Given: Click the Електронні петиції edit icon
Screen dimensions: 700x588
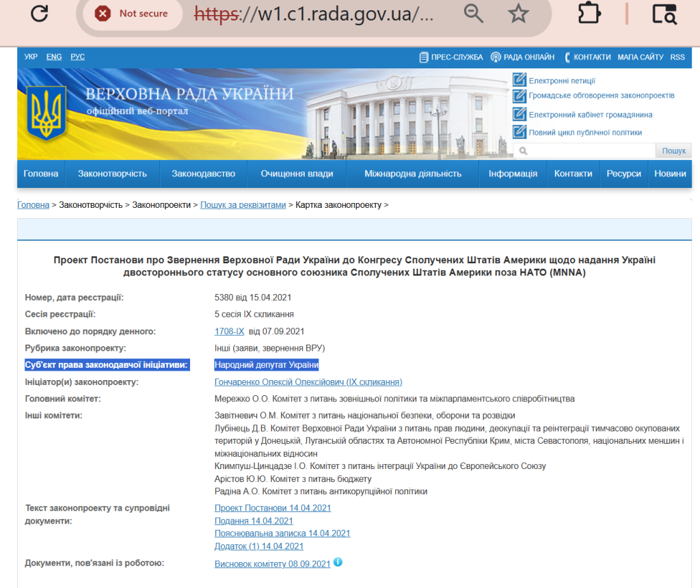Looking at the screenshot, I should tap(520, 80).
